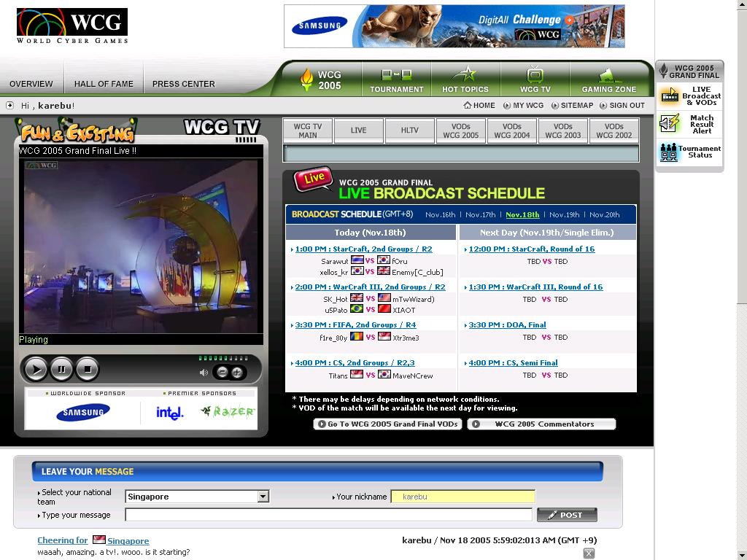747x560 pixels.
Task: Select Nov.18th schedule date
Action: coord(522,215)
